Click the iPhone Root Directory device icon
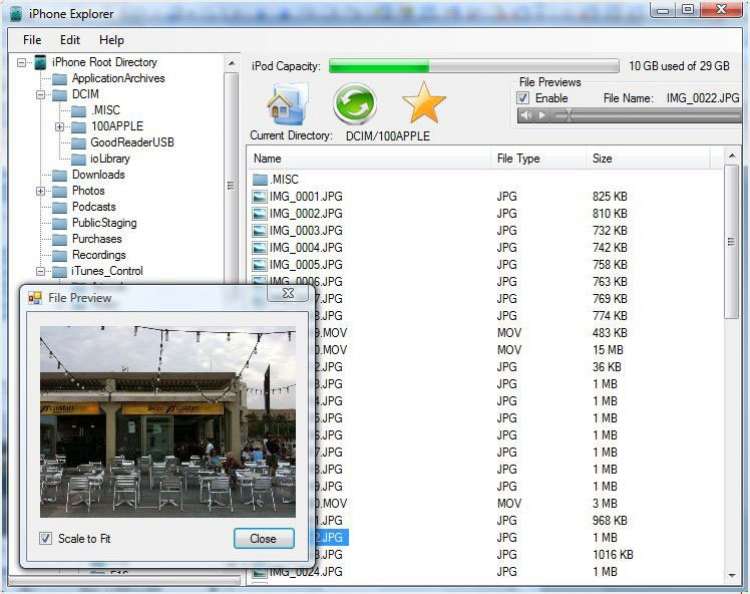Image resolution: width=750 pixels, height=594 pixels. click(41, 62)
